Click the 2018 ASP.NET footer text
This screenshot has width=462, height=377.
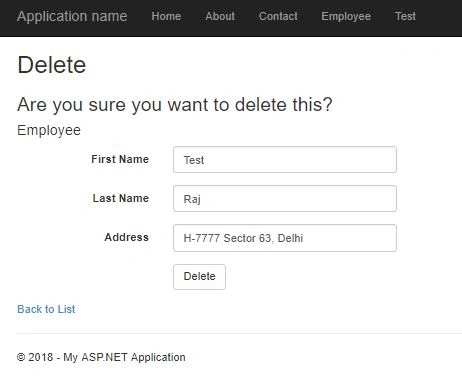(x=101, y=357)
